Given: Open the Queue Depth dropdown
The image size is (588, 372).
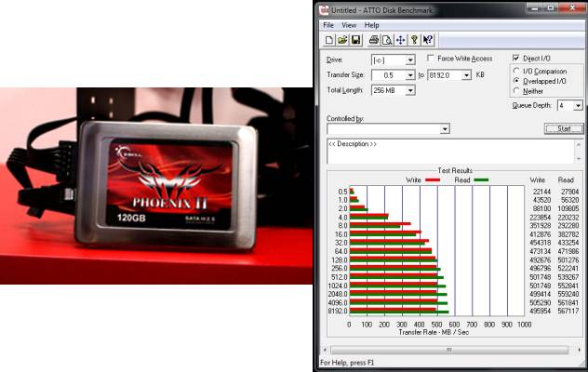Looking at the screenshot, I should [578, 106].
